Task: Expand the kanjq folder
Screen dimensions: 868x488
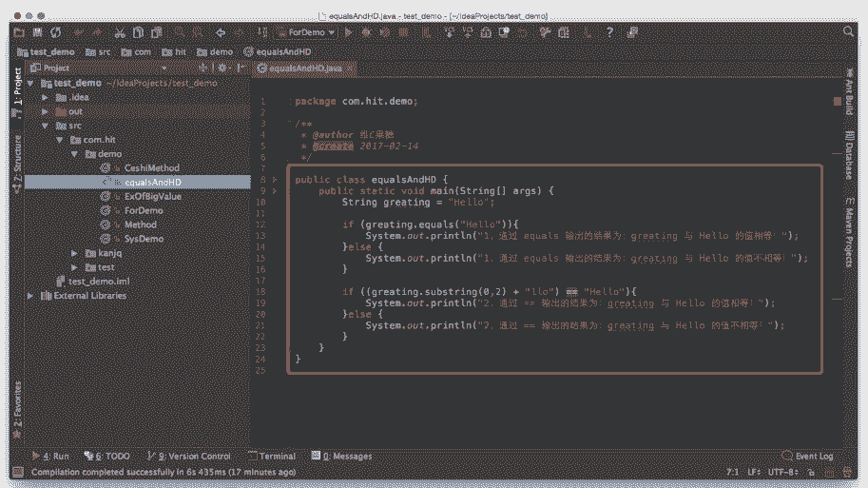Action: 75,253
